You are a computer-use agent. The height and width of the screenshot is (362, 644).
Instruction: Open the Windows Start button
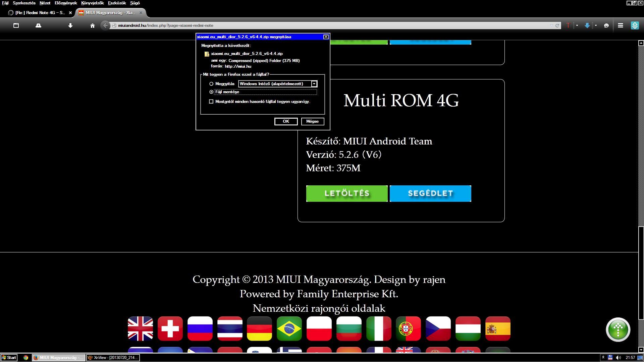click(x=9, y=358)
